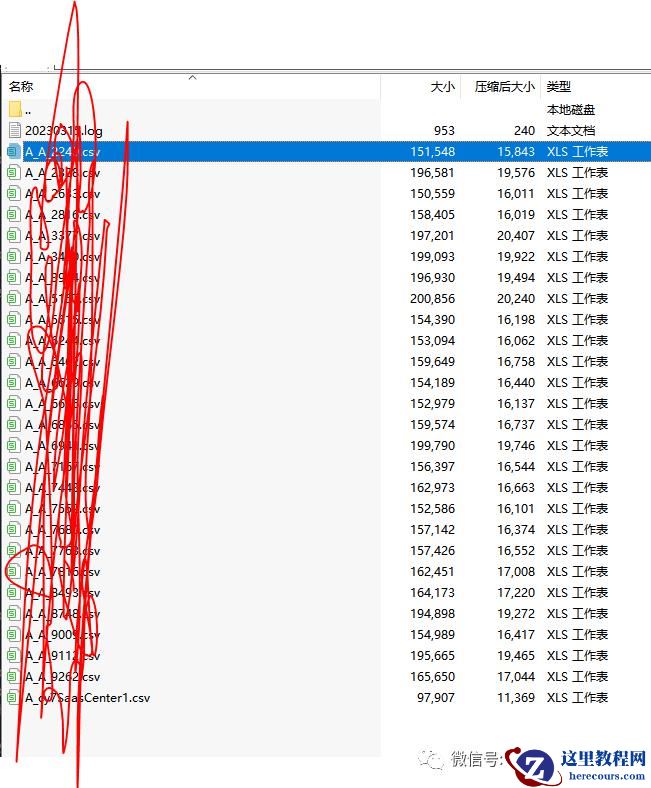
Task: Click the CSV file icon for the 164,173 row
Action: 13,593
